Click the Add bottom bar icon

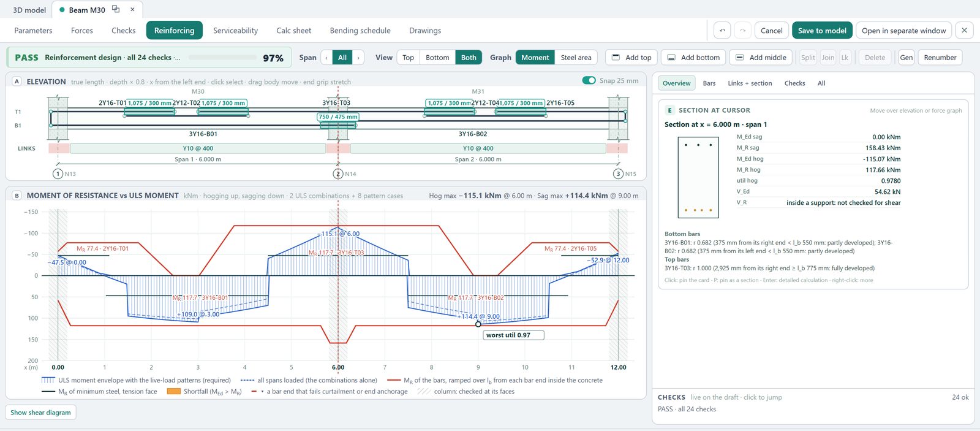(671, 58)
